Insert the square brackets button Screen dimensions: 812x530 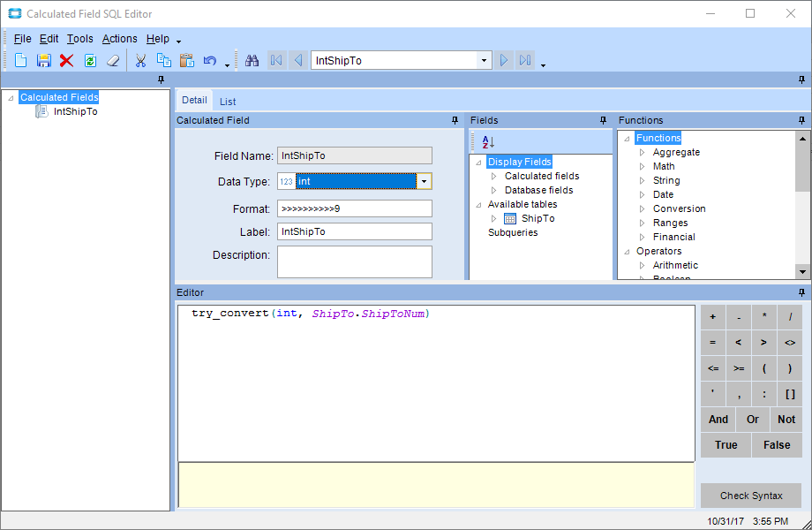[790, 394]
